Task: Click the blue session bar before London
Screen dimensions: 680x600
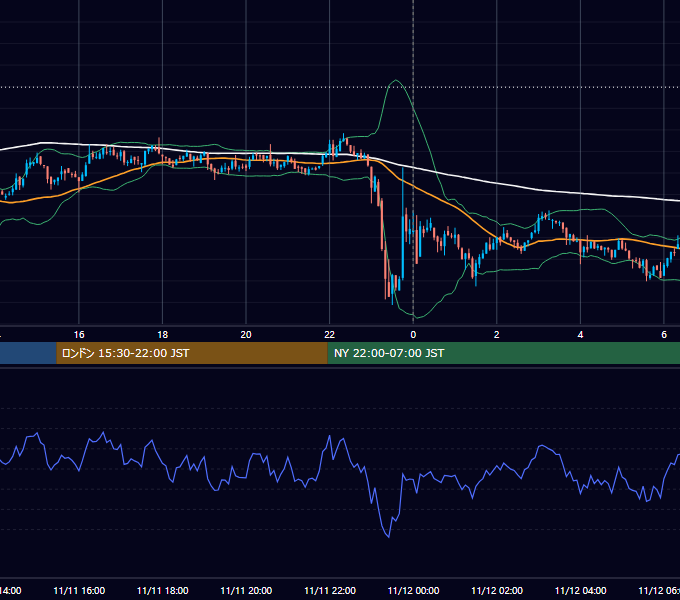Action: coord(28,353)
